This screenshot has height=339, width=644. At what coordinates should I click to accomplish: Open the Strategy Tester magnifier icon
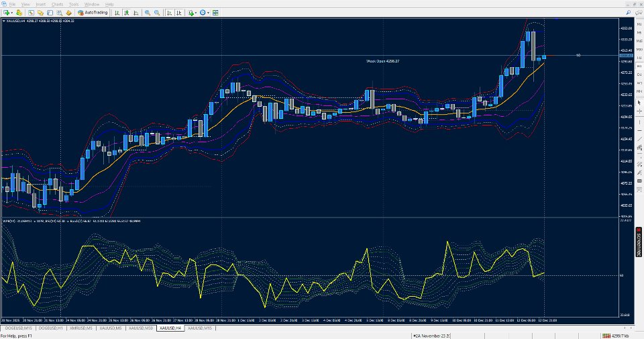coord(60,13)
